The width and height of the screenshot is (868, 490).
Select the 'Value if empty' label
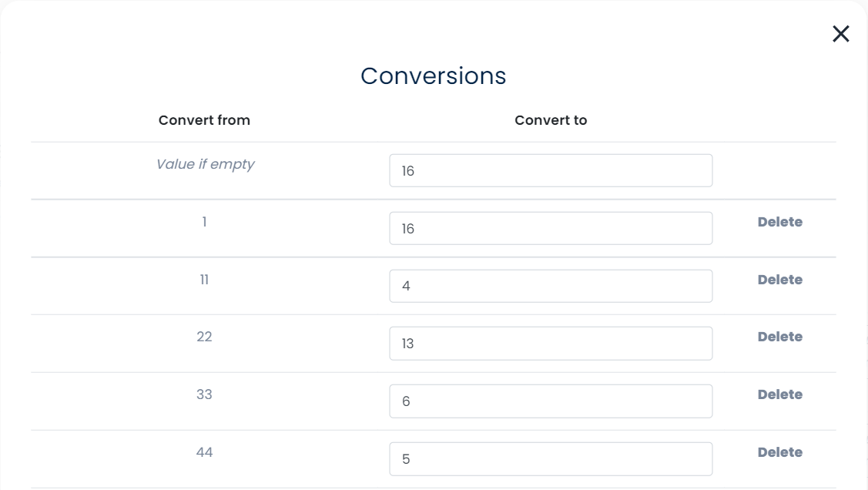[205, 164]
